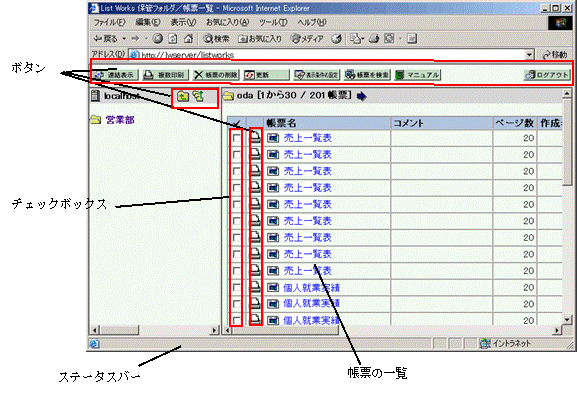Open the ツール(T) menu

click(273, 22)
